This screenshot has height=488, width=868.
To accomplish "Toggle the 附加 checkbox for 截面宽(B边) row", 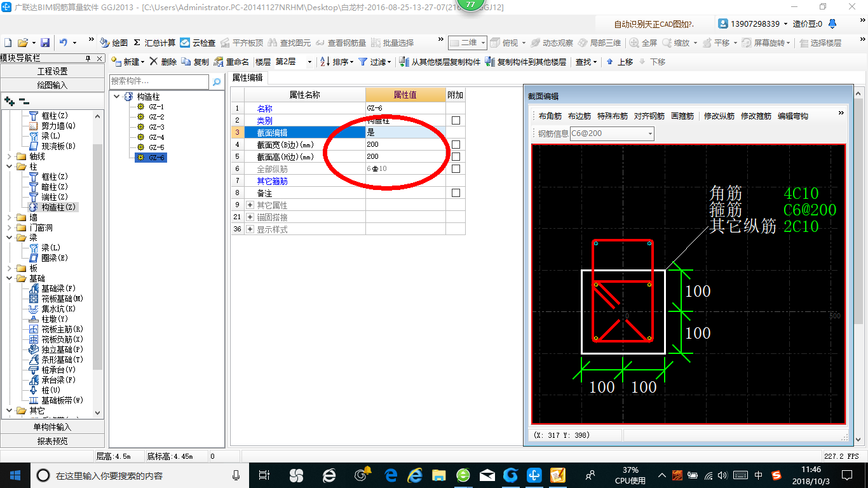I will pyautogui.click(x=456, y=144).
